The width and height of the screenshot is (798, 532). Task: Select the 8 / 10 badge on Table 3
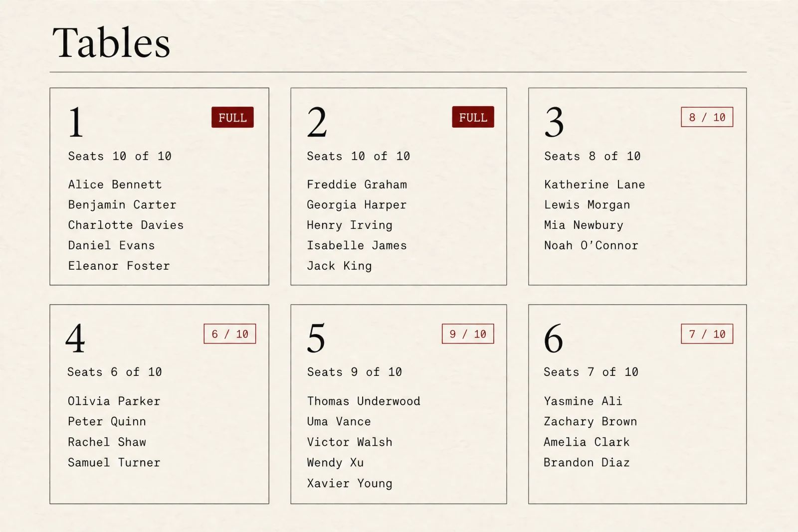coord(707,117)
